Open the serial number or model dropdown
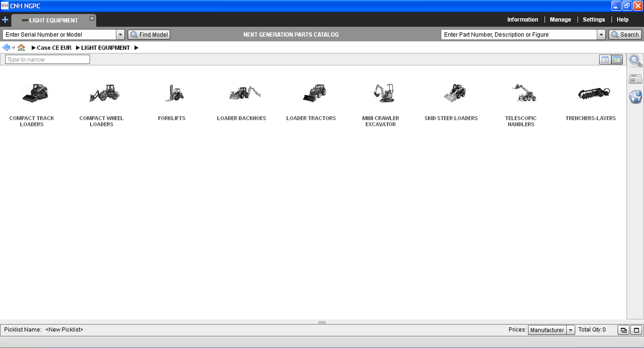The width and height of the screenshot is (644, 348). tap(120, 35)
